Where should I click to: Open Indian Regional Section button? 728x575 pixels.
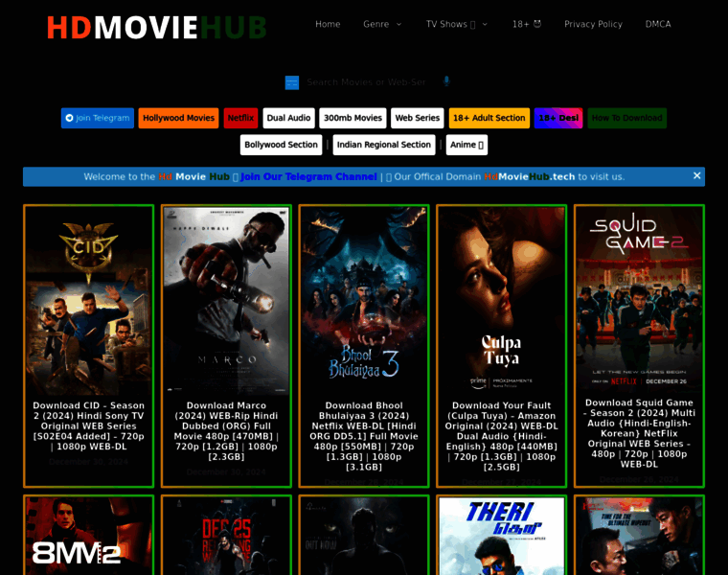point(384,145)
